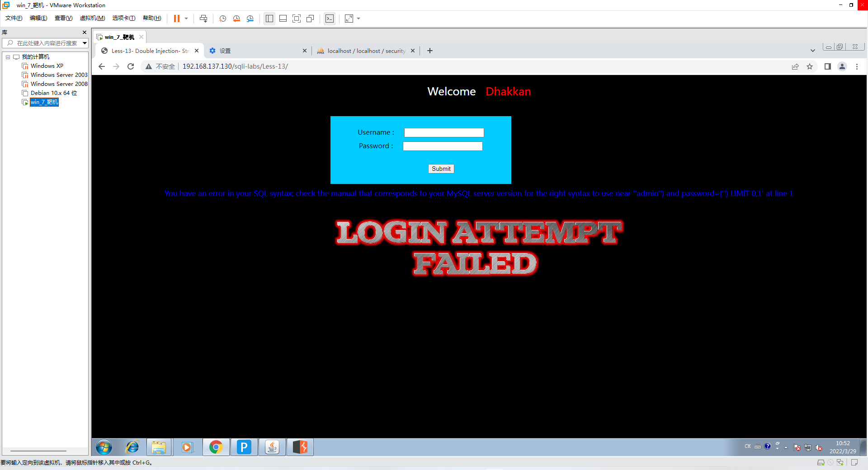Toggle the library sidebar view

coord(269,19)
